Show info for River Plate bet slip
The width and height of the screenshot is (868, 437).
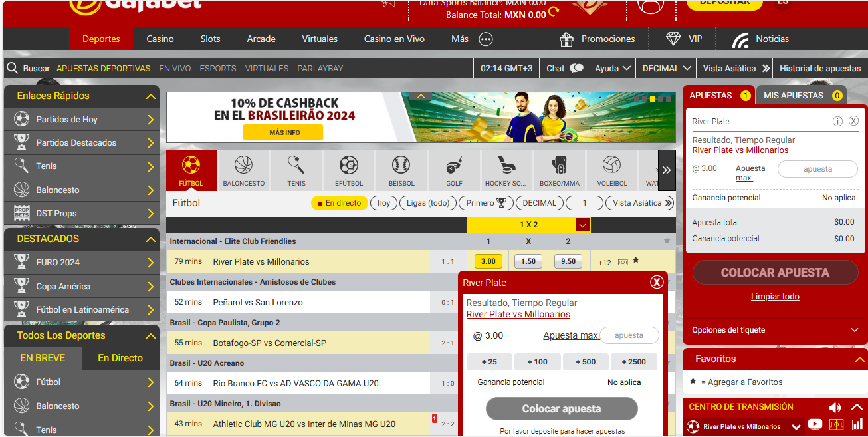point(837,121)
